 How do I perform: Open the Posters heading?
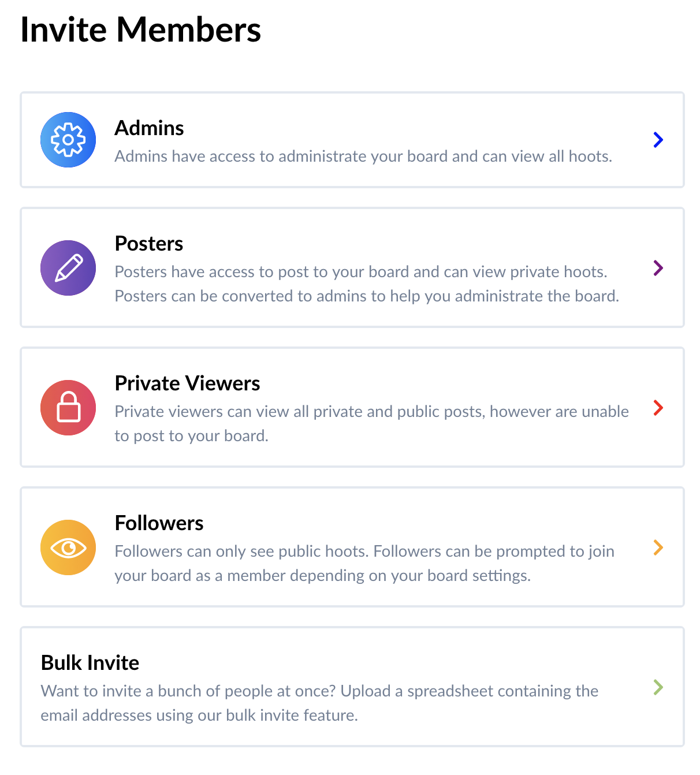[x=149, y=244]
